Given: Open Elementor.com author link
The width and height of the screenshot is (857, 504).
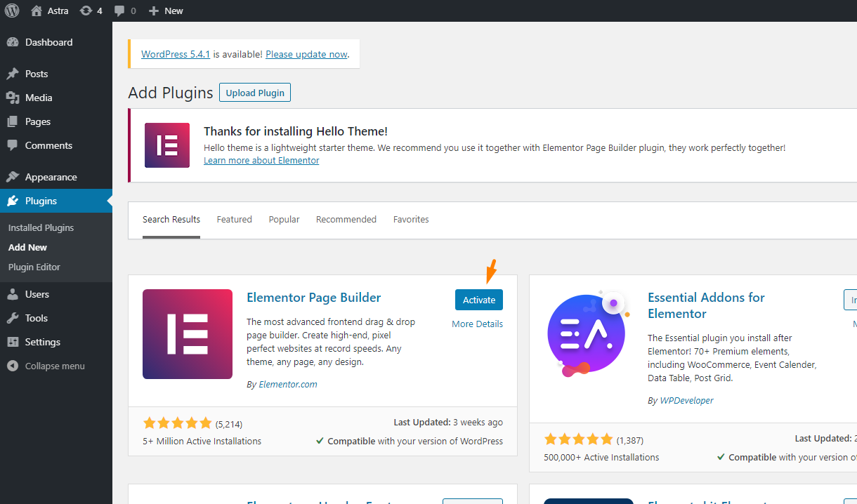Looking at the screenshot, I should [x=288, y=385].
